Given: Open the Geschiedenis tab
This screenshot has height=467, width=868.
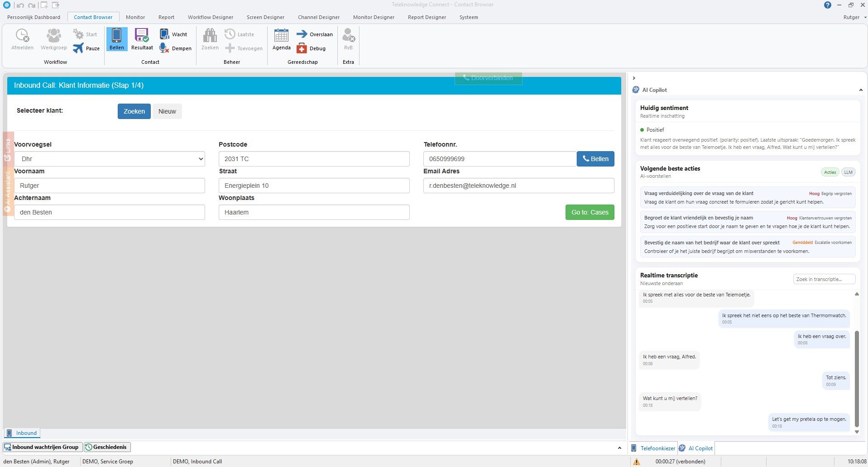Looking at the screenshot, I should click(107, 447).
